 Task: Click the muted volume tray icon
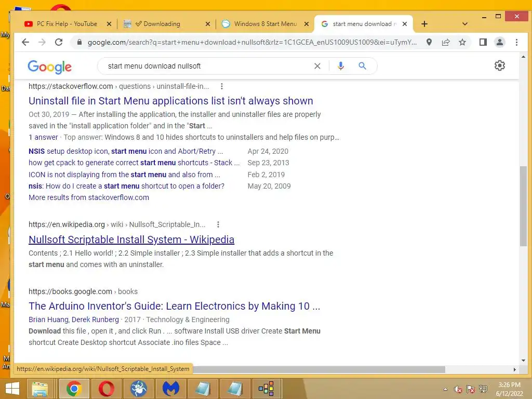point(458,389)
